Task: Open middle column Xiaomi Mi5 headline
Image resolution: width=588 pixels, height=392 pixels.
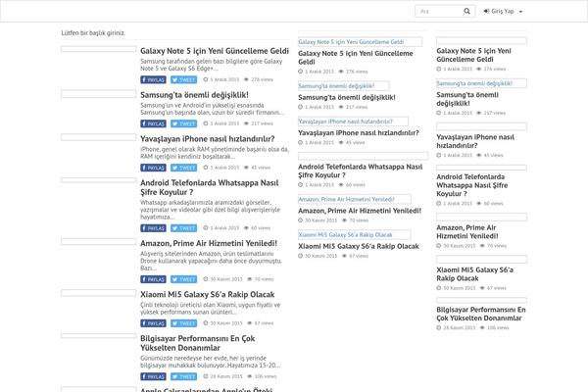Action: 359,246
